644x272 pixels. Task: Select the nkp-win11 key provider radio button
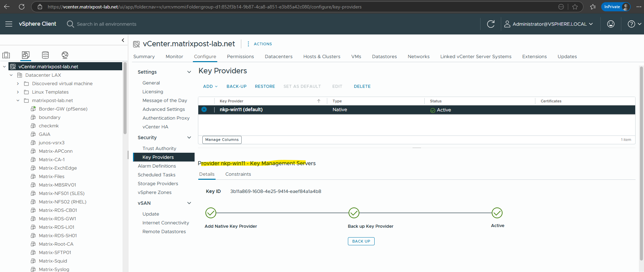pyautogui.click(x=204, y=109)
